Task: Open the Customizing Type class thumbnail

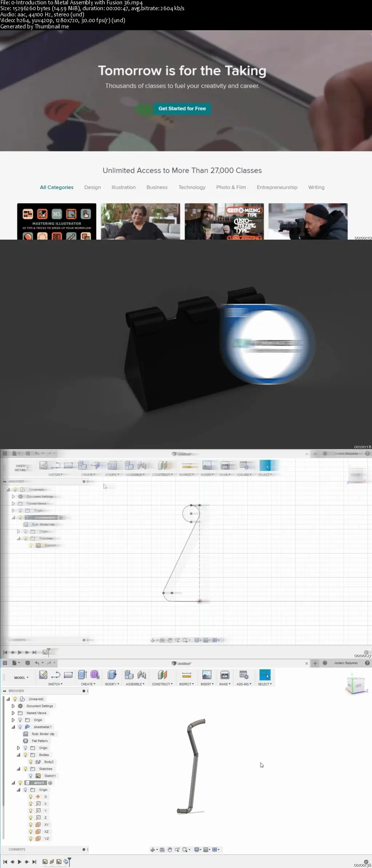Action: click(224, 221)
